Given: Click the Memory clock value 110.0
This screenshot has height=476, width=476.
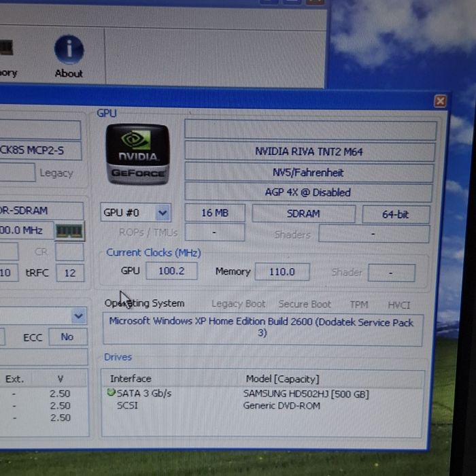Looking at the screenshot, I should coord(282,272).
